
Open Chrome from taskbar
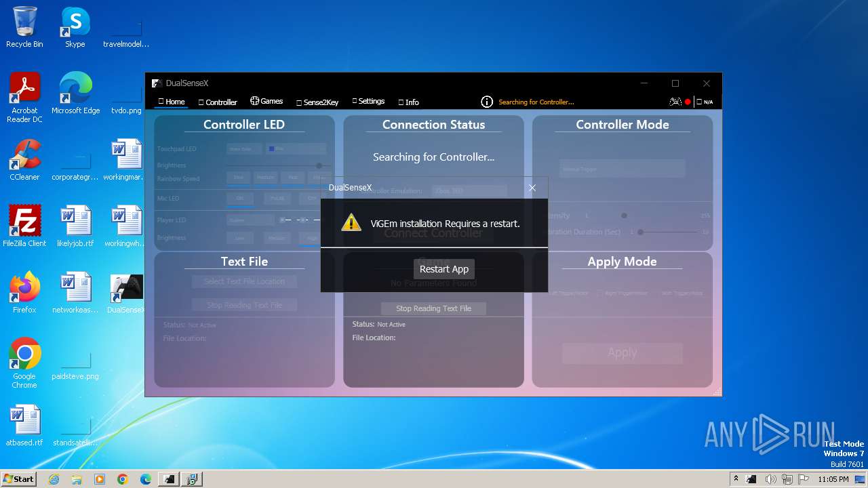click(x=123, y=479)
